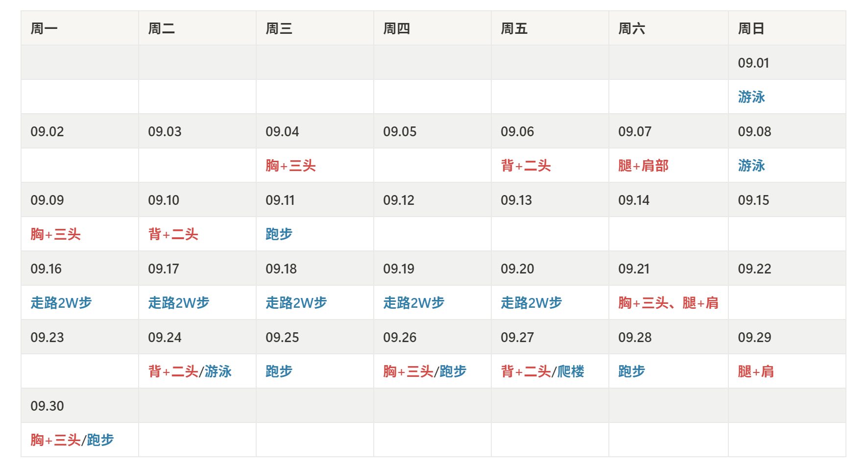Select the 09.01 date cell
Screen dimensions: 868x470
coord(787,63)
